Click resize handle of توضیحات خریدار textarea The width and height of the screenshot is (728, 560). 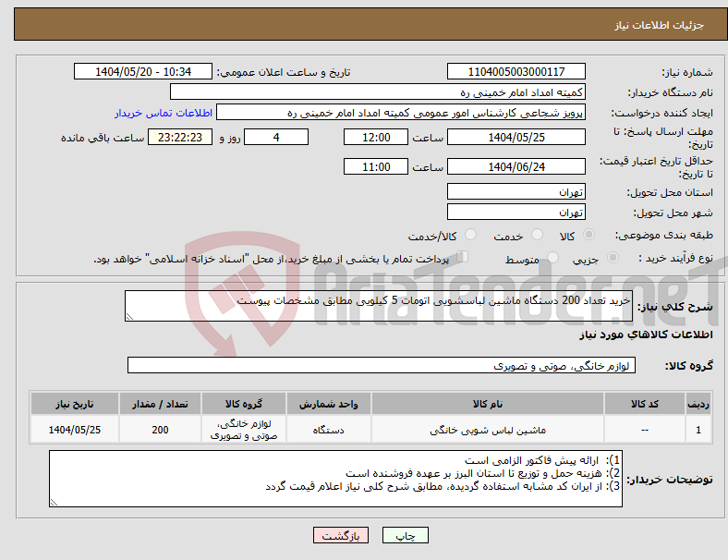(54, 503)
